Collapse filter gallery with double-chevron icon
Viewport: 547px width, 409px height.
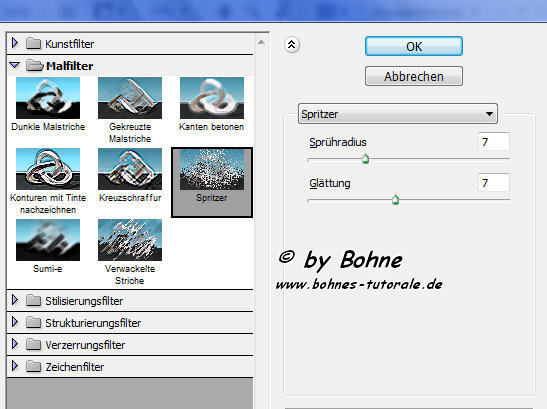[292, 45]
